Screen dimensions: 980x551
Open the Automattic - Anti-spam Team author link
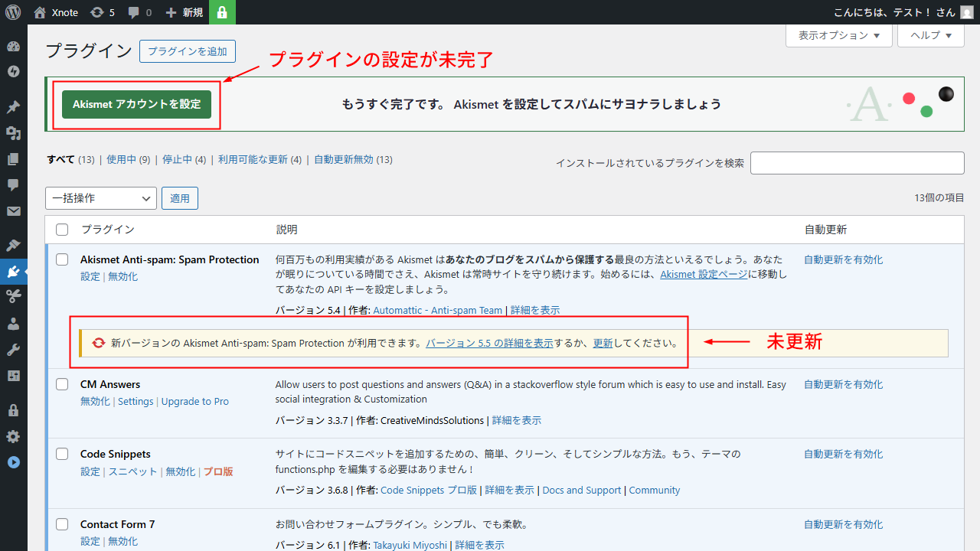[x=437, y=310]
